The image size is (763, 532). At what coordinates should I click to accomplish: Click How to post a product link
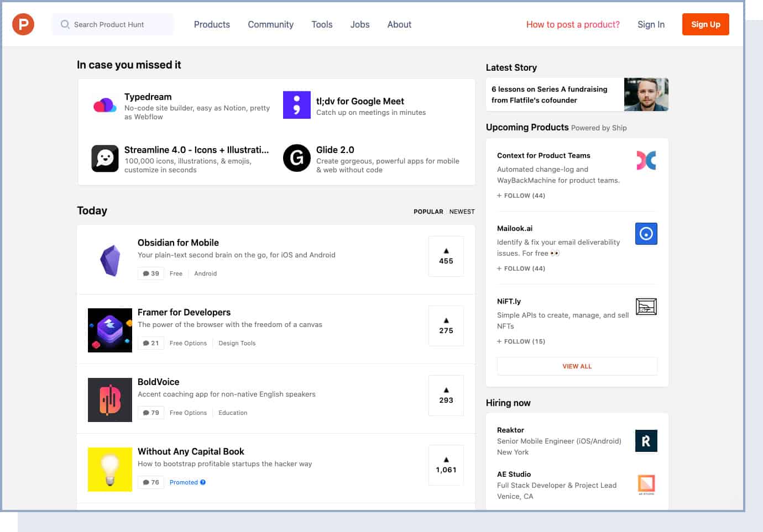pos(573,24)
